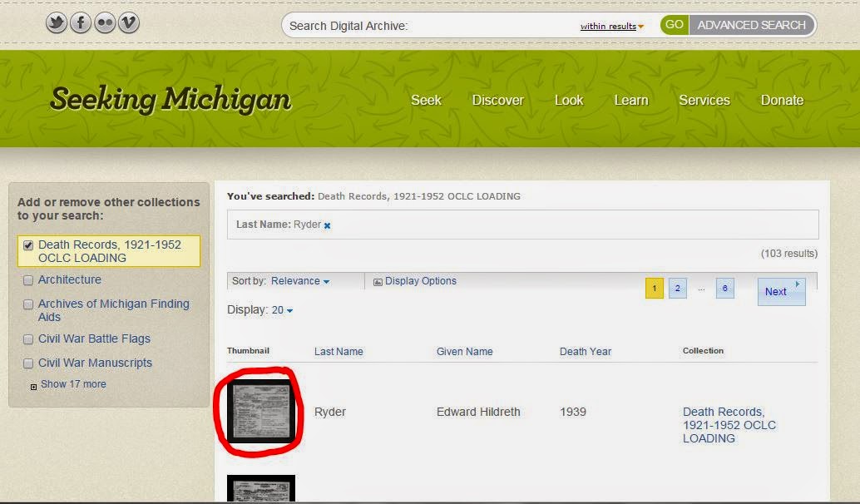
Task: Open the Discover menu
Action: [498, 101]
